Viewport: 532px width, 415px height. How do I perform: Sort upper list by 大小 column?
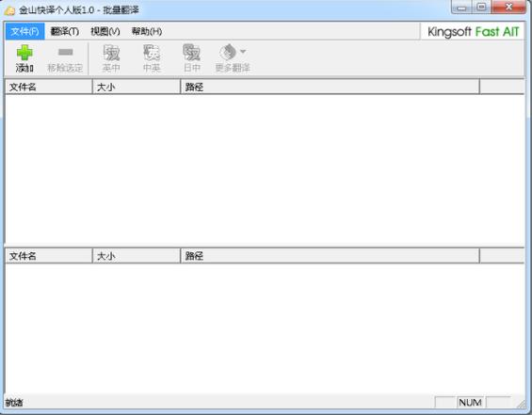click(137, 88)
